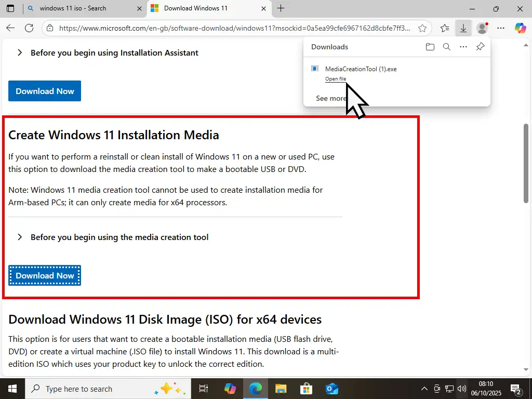Click the Downloads toolbar button
The width and height of the screenshot is (532, 399).
[463, 28]
